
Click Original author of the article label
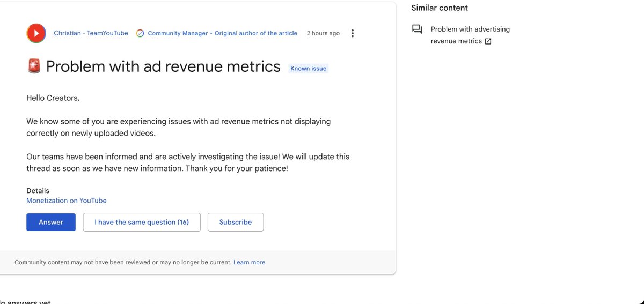tap(256, 33)
